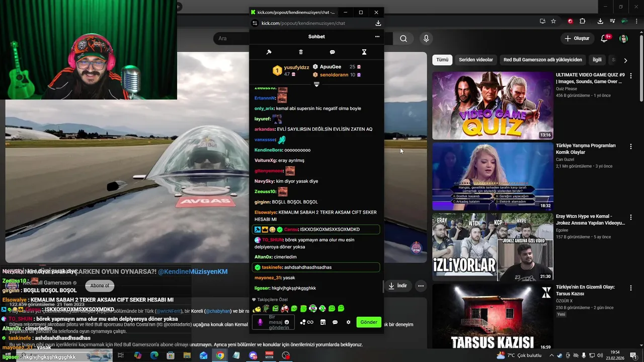Click the Abone ol subscribe button
644x362 pixels.
pos(100,286)
